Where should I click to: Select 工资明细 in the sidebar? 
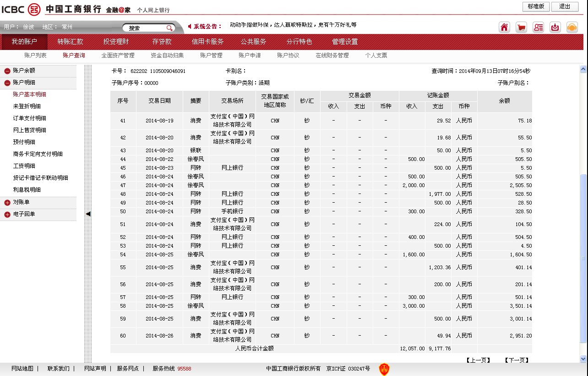pyautogui.click(x=24, y=166)
